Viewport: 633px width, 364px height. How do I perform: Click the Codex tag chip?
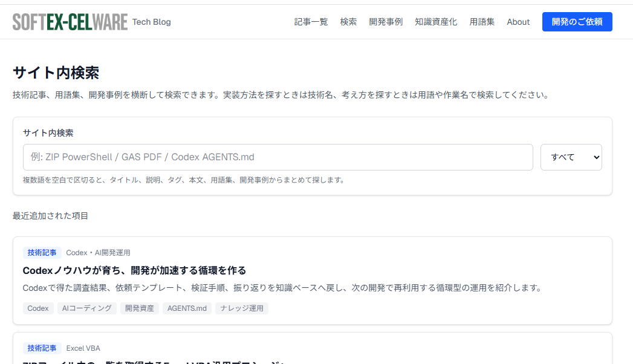coord(38,308)
